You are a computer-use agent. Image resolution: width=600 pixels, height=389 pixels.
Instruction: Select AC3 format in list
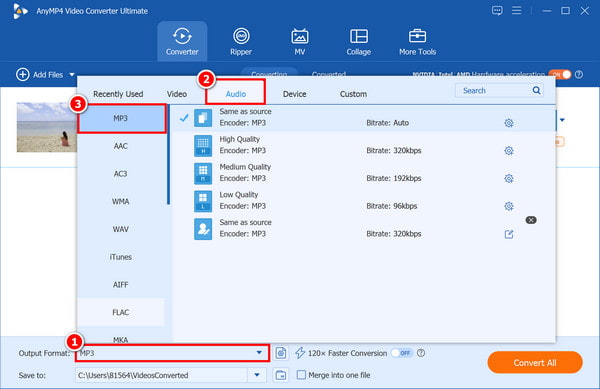(x=121, y=174)
